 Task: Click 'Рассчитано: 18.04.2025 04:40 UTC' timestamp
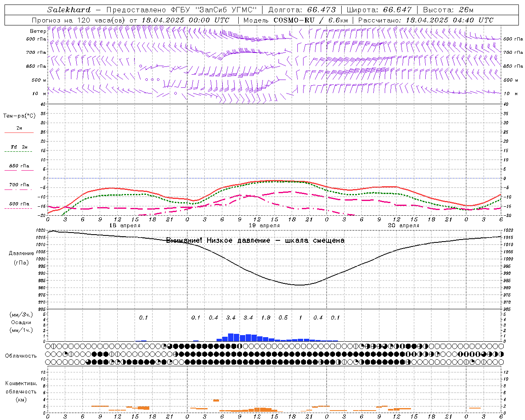click(426, 20)
